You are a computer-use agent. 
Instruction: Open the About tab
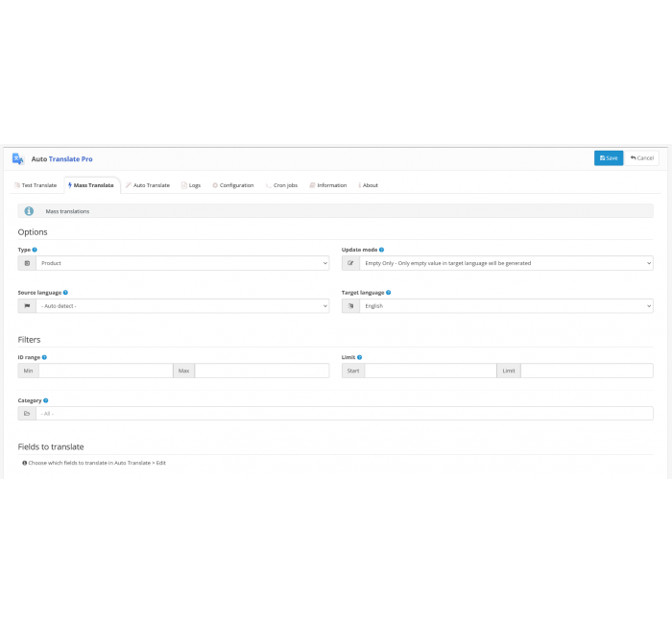click(369, 185)
